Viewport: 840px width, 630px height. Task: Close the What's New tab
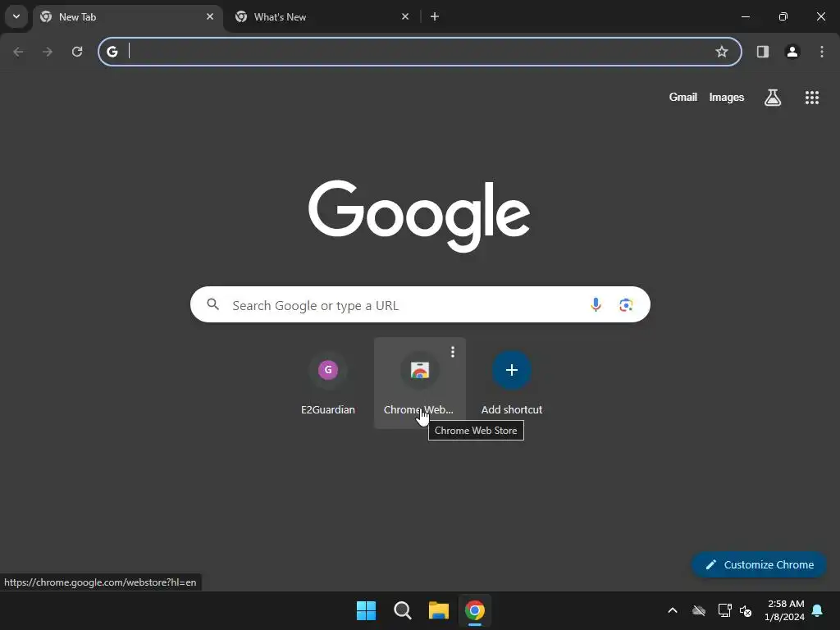coord(405,16)
